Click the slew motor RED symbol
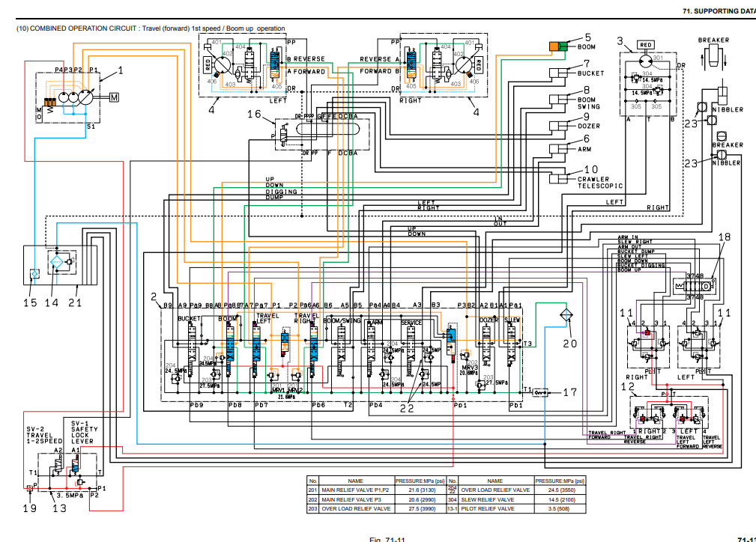The image size is (756, 542). click(x=645, y=45)
